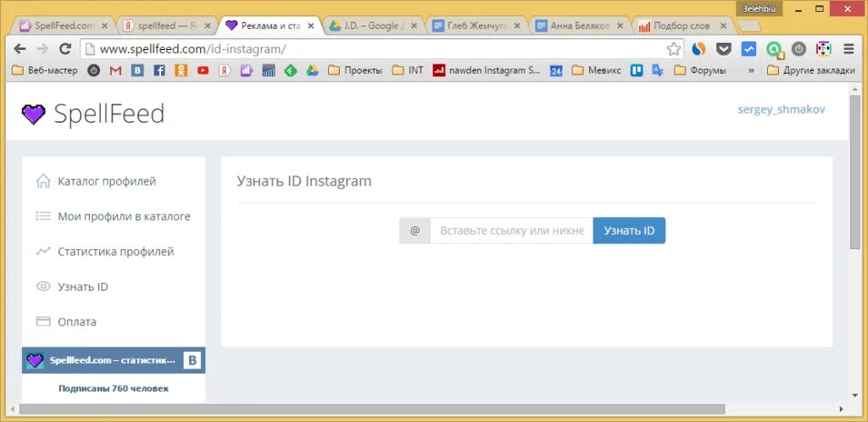868x422 pixels.
Task: Click the SpellFeed purple heart logo
Action: click(33, 114)
